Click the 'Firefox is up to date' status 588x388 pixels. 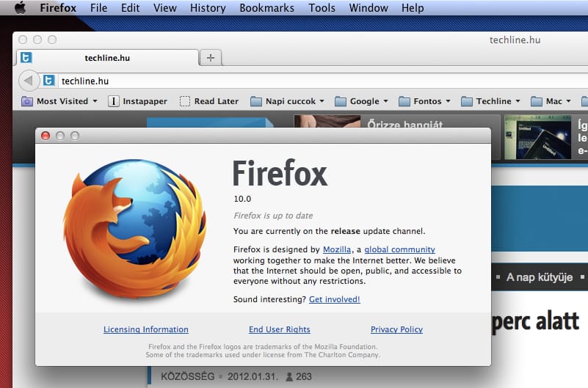pyautogui.click(x=273, y=216)
